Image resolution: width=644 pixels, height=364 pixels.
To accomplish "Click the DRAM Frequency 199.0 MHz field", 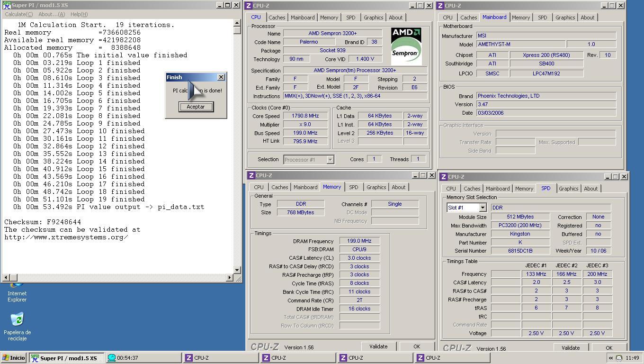I will 359,241.
